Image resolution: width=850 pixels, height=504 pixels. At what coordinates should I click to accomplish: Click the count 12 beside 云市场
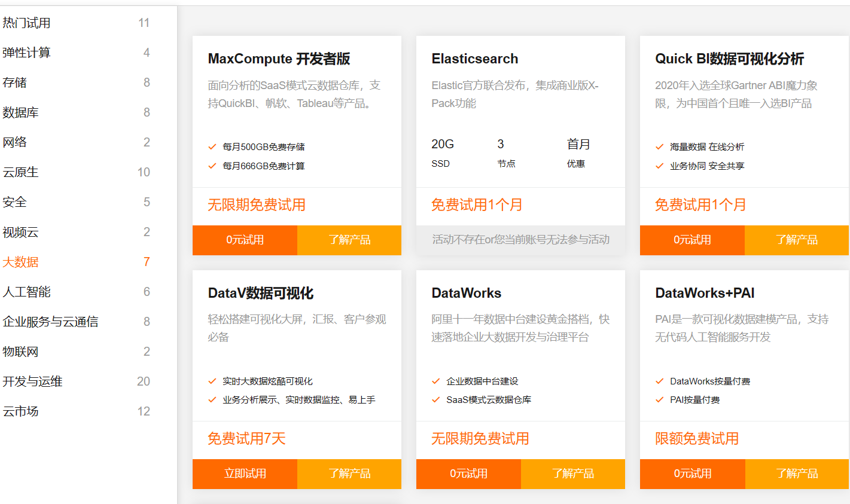click(x=144, y=411)
